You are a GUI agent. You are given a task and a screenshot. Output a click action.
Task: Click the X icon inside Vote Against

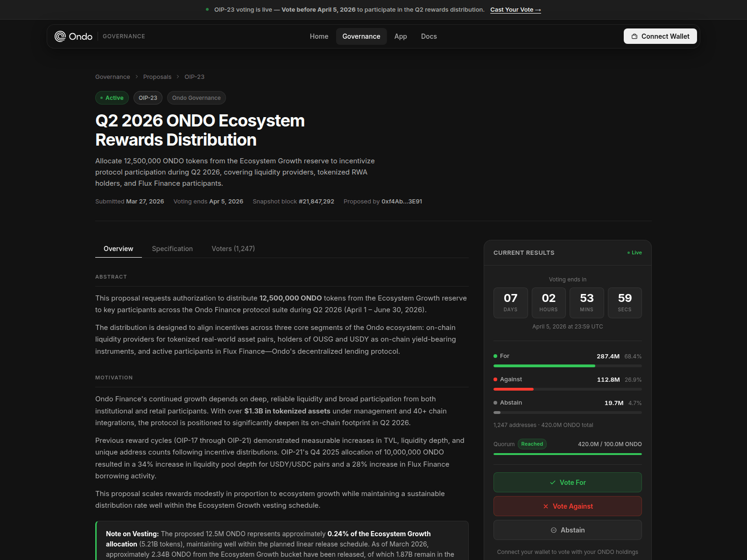tap(545, 506)
